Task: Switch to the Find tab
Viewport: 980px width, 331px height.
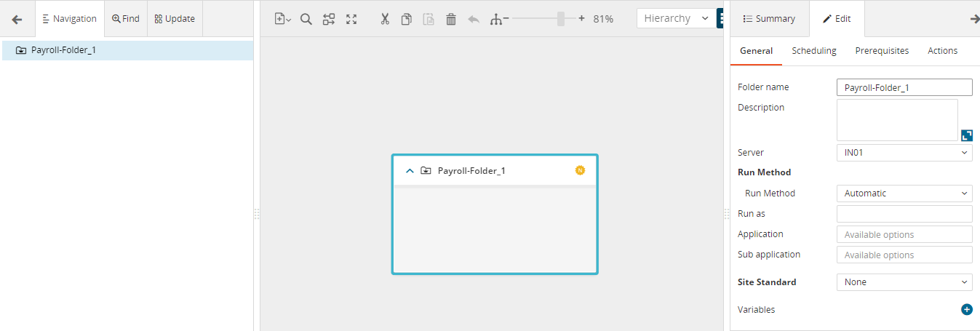Action: coord(126,19)
